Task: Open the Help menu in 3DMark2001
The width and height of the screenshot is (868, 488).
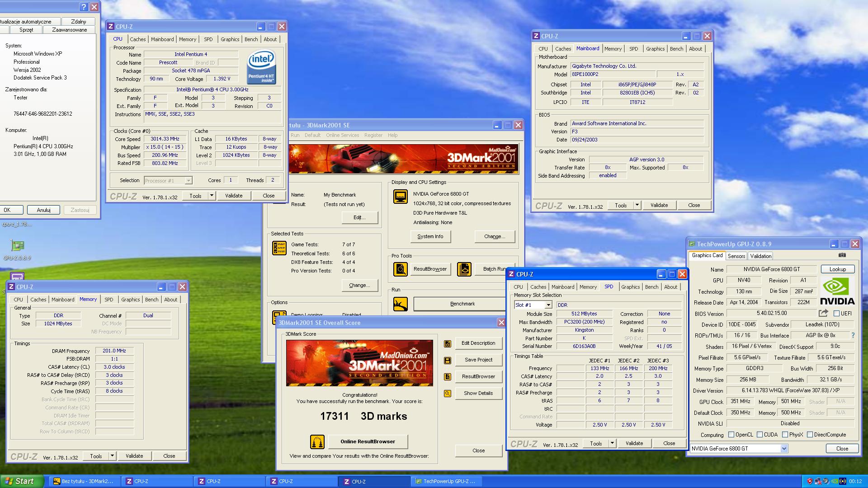Action: pos(392,135)
